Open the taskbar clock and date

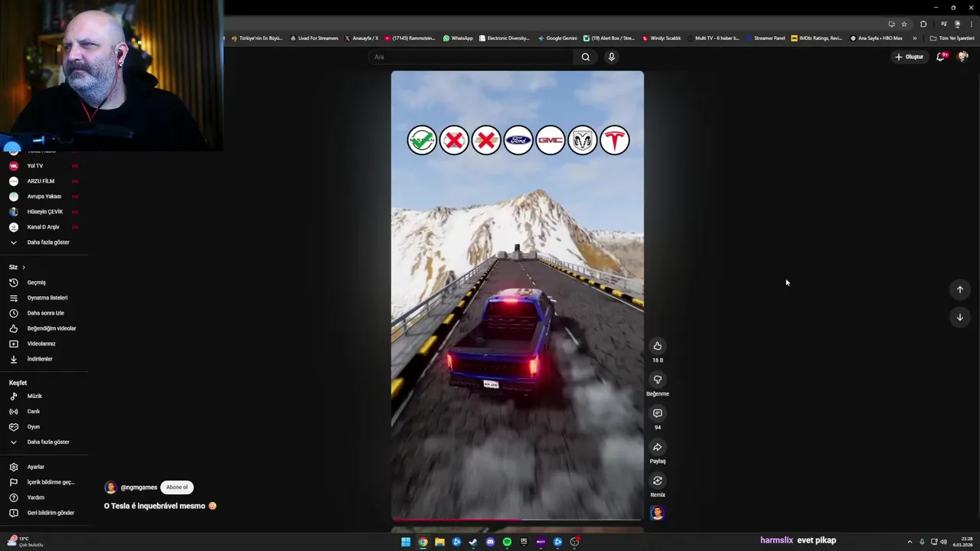pyautogui.click(x=962, y=542)
